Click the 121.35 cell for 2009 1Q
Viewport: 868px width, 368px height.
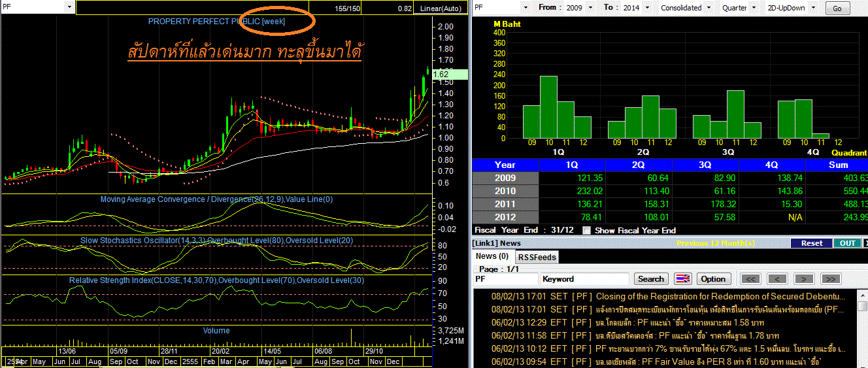572,178
